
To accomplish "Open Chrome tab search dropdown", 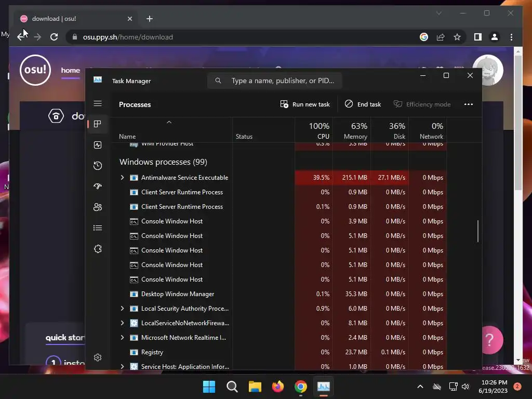I will 438,13.
